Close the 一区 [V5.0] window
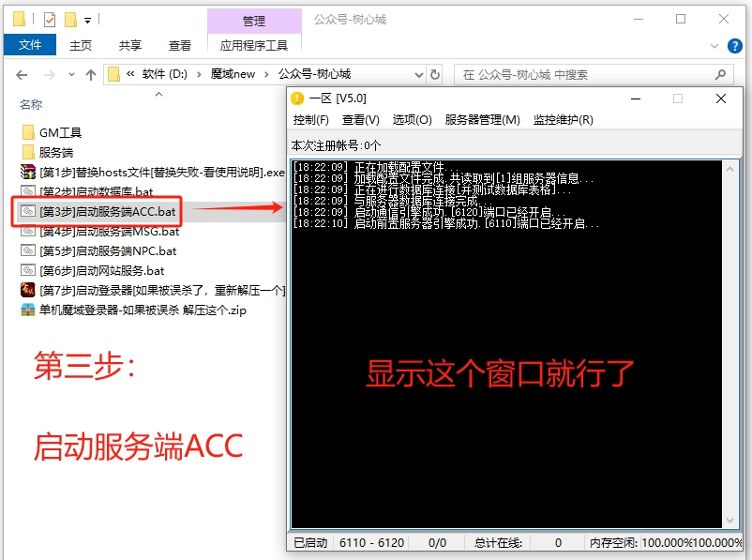The width and height of the screenshot is (752, 560). 721,98
